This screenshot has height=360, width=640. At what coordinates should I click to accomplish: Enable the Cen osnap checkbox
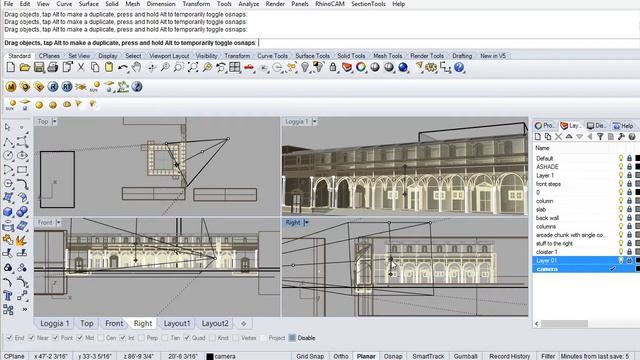101,338
